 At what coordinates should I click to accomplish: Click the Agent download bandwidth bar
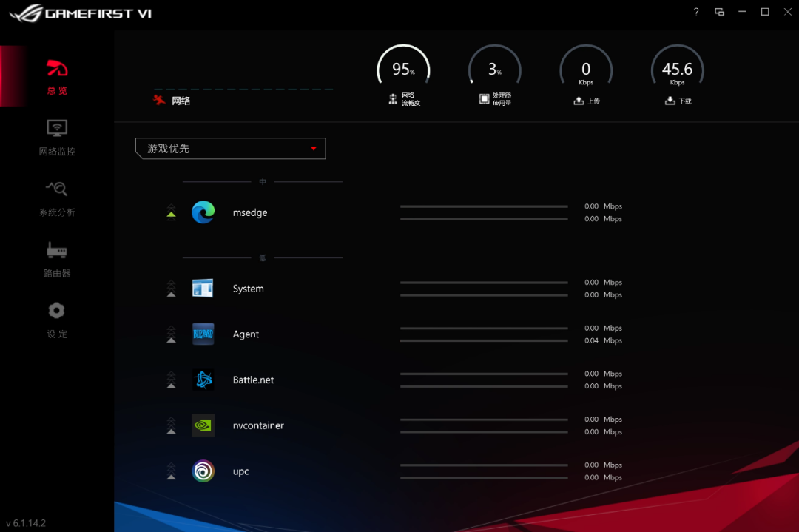484,340
